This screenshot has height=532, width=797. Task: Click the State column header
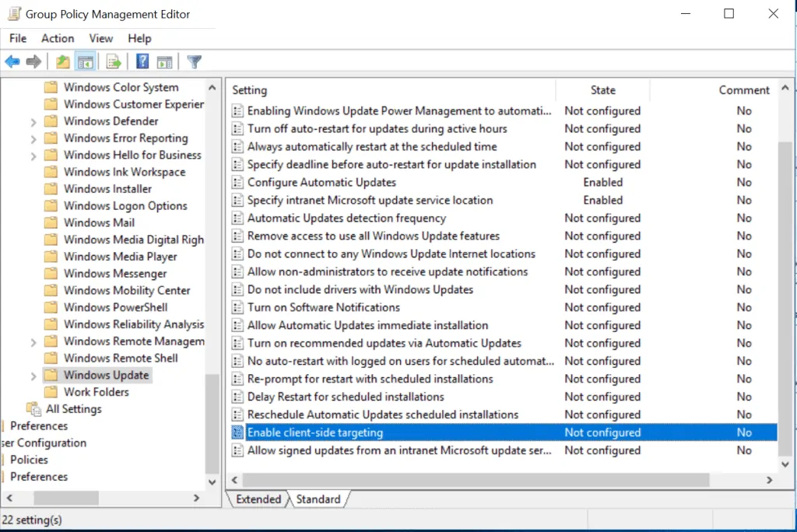[602, 89]
